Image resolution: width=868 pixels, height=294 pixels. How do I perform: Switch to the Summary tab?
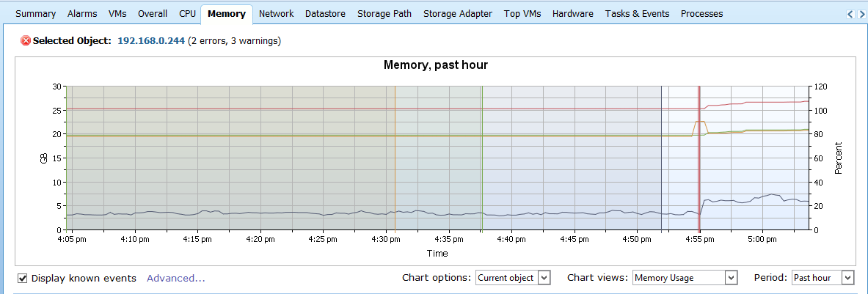(35, 14)
